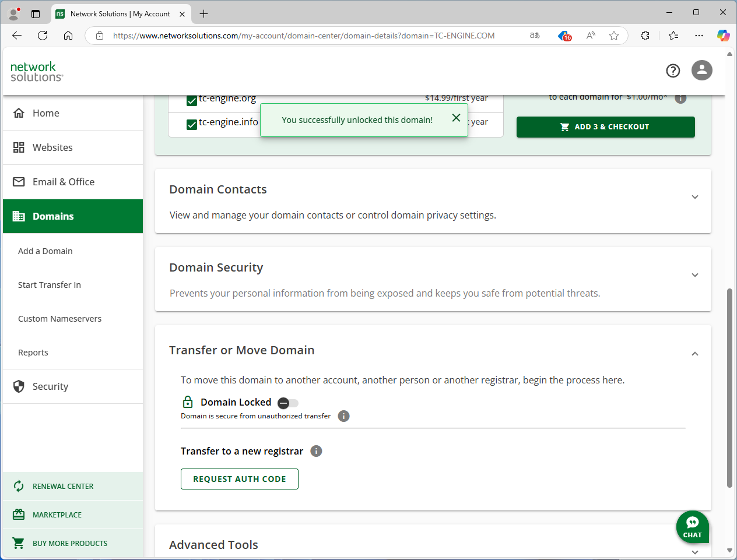737x560 pixels.
Task: Click the Request Auth Code button
Action: coord(240,479)
